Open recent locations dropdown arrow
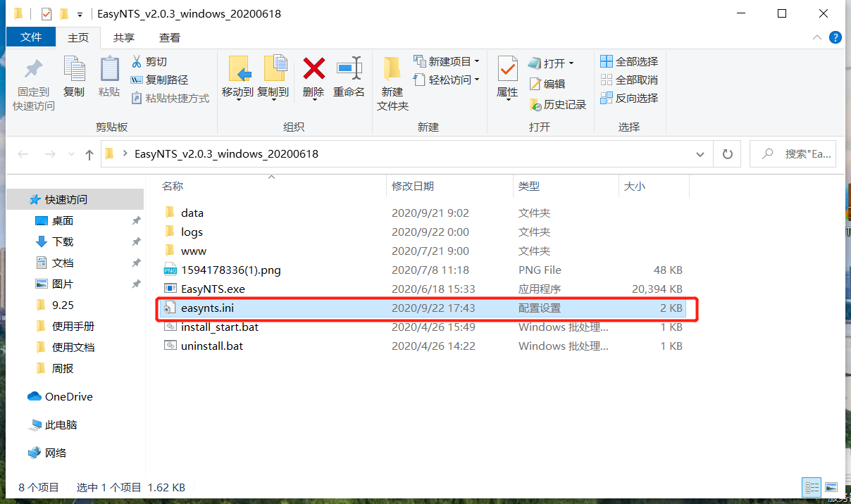Image resolution: width=851 pixels, height=504 pixels. coord(70,154)
